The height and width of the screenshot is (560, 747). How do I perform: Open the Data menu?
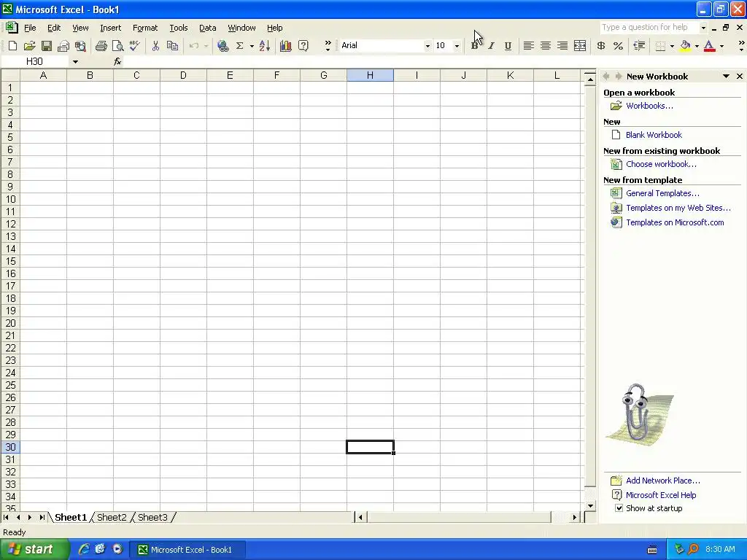point(207,28)
